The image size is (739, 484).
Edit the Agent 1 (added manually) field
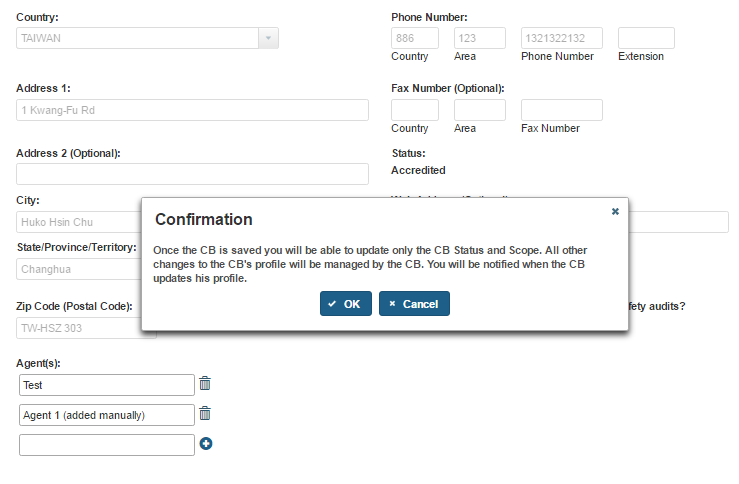(x=107, y=415)
